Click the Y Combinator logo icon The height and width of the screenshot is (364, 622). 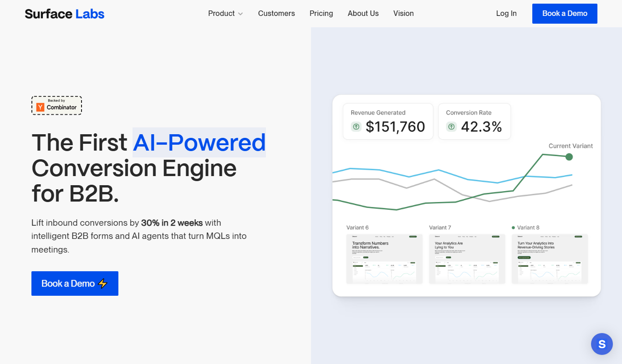pyautogui.click(x=40, y=107)
